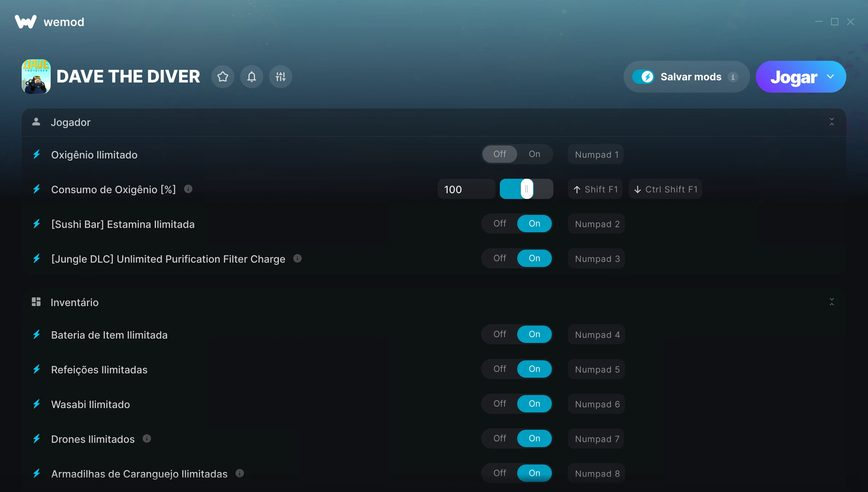Favorite the game with the star icon

pyautogui.click(x=223, y=77)
